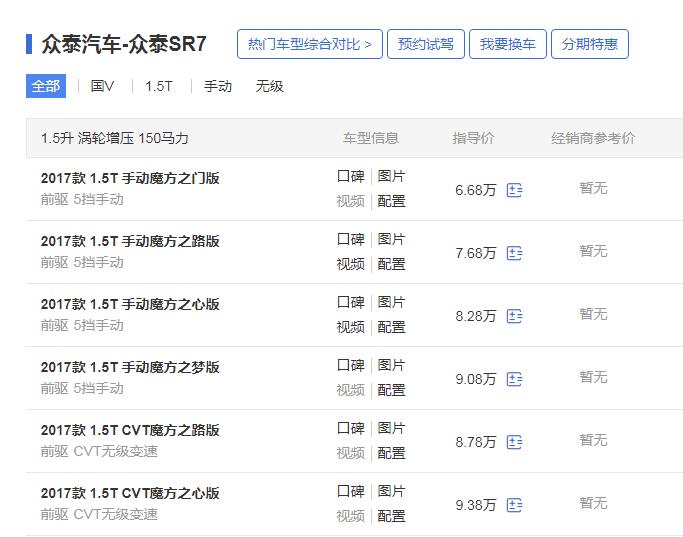Filter models by 国V emission standard
Screen dimensions: 683x537
coord(102,86)
